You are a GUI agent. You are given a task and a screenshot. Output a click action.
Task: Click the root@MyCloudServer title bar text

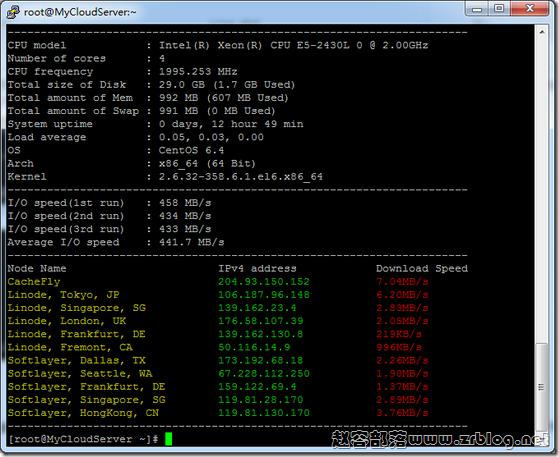pyautogui.click(x=80, y=12)
